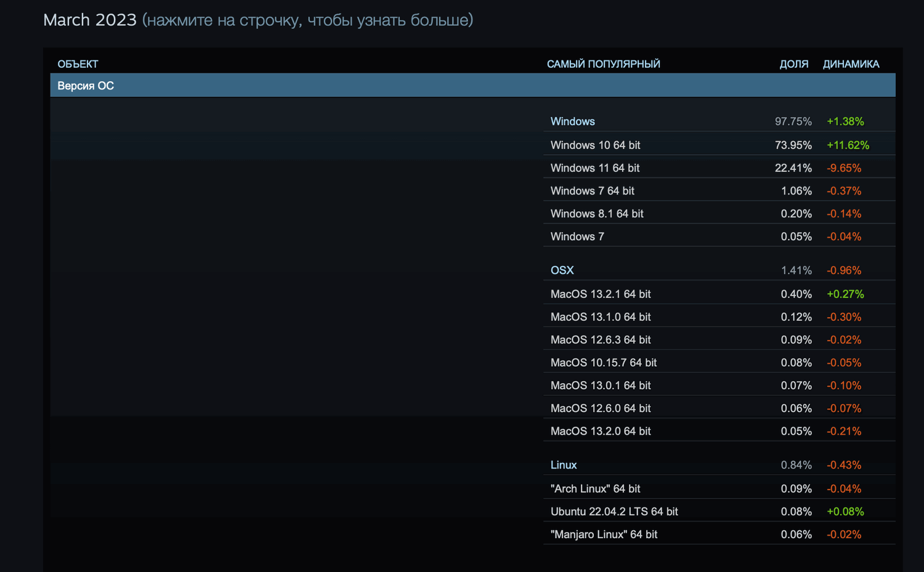Select the MacOS 13.0.1 share "0.07%"
This screenshot has width=924, height=572.
tap(796, 385)
